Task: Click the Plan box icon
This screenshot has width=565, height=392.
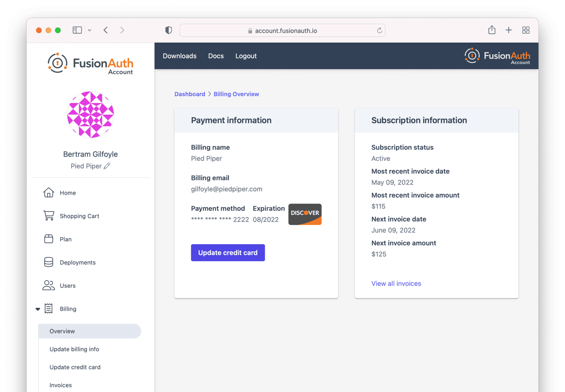Action: pyautogui.click(x=49, y=239)
